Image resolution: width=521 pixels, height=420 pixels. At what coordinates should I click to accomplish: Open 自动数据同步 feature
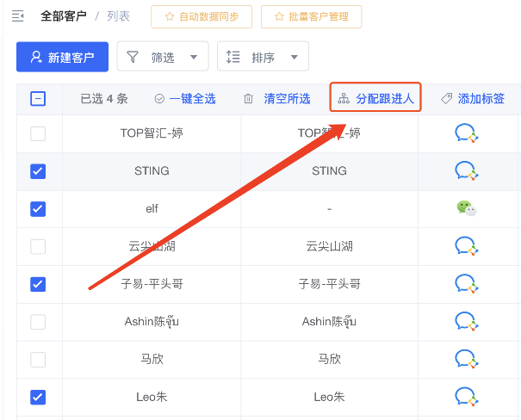(x=202, y=16)
